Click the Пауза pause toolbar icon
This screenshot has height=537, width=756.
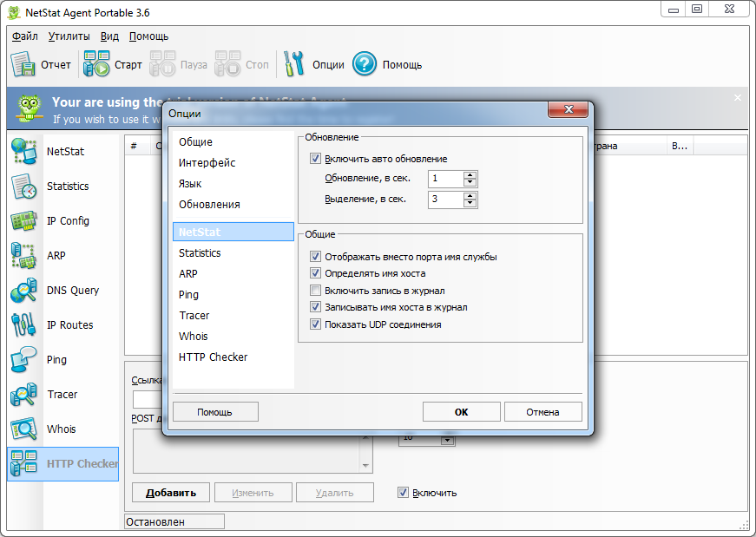(162, 64)
